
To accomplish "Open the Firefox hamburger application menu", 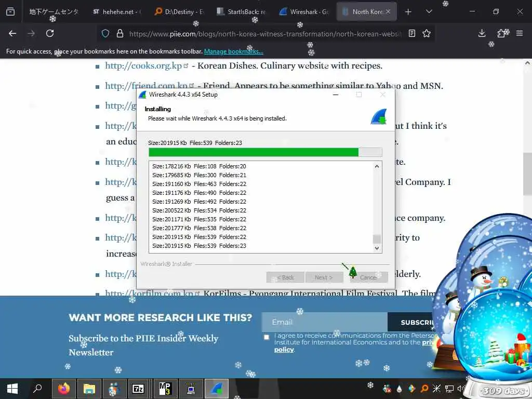I will [x=520, y=33].
